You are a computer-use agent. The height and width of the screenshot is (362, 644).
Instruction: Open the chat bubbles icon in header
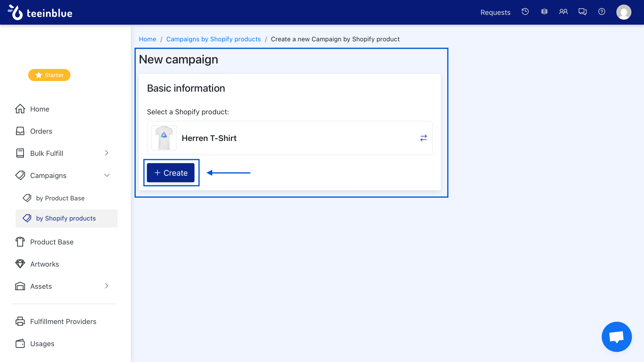(582, 12)
